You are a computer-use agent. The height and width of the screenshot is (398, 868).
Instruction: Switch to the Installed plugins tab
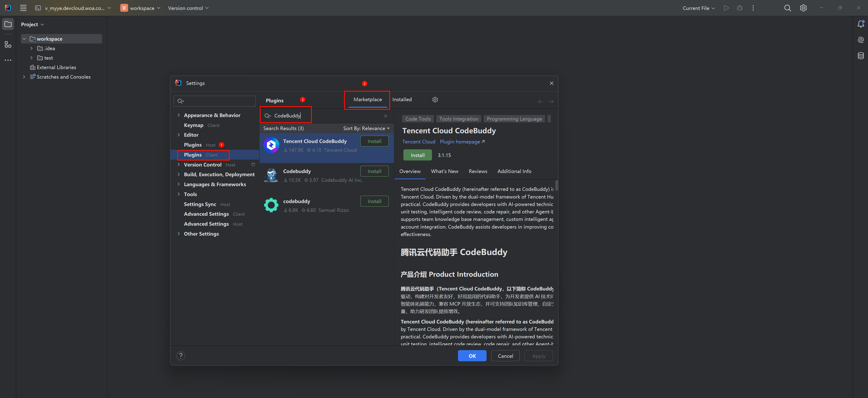(x=402, y=100)
